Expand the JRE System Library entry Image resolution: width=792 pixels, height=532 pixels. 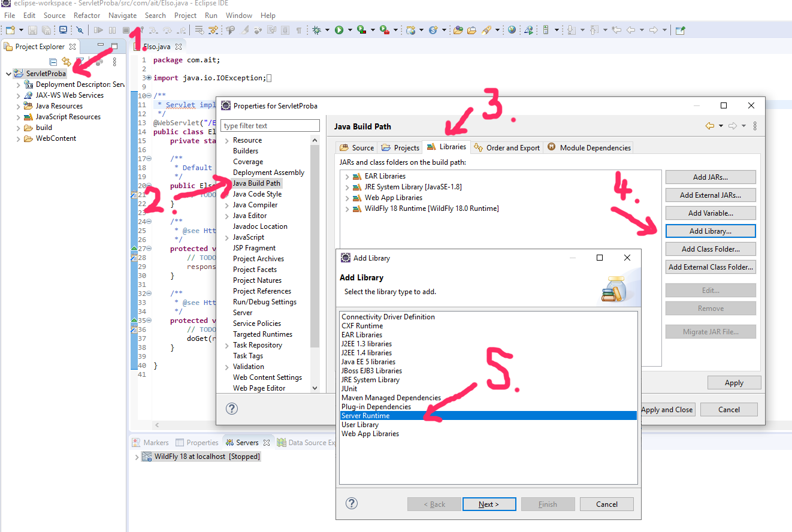pos(347,187)
